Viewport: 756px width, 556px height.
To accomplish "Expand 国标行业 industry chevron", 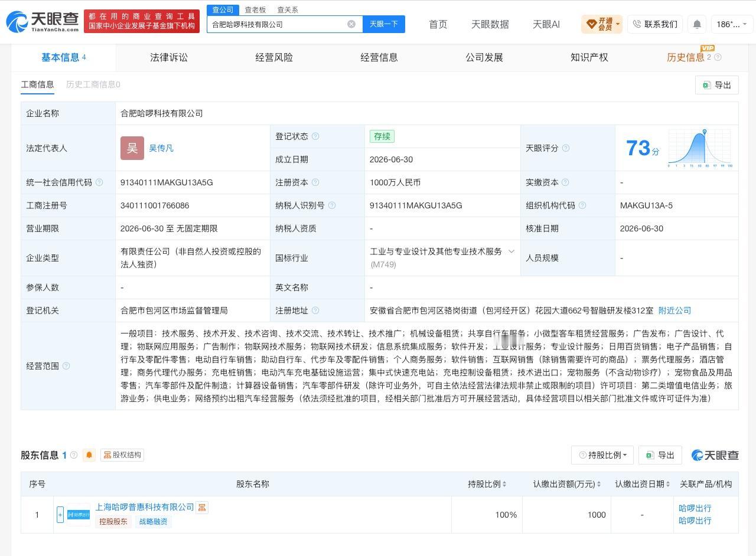I will 511,251.
